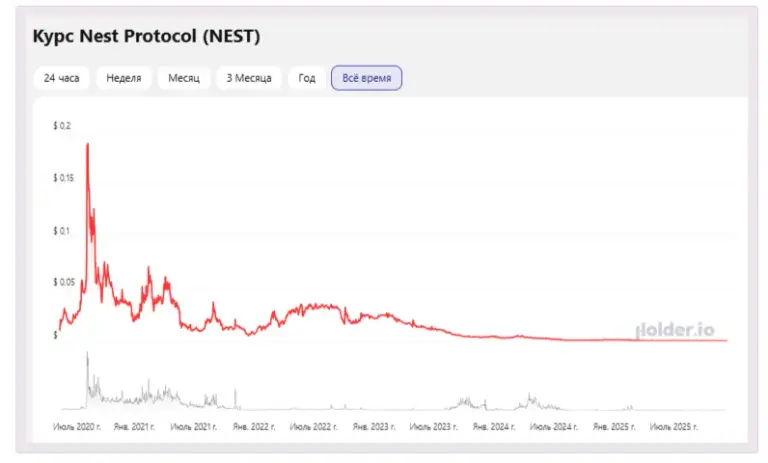Click the '$ 0.2' axis label
Screen dimensions: 768x463
(62, 126)
